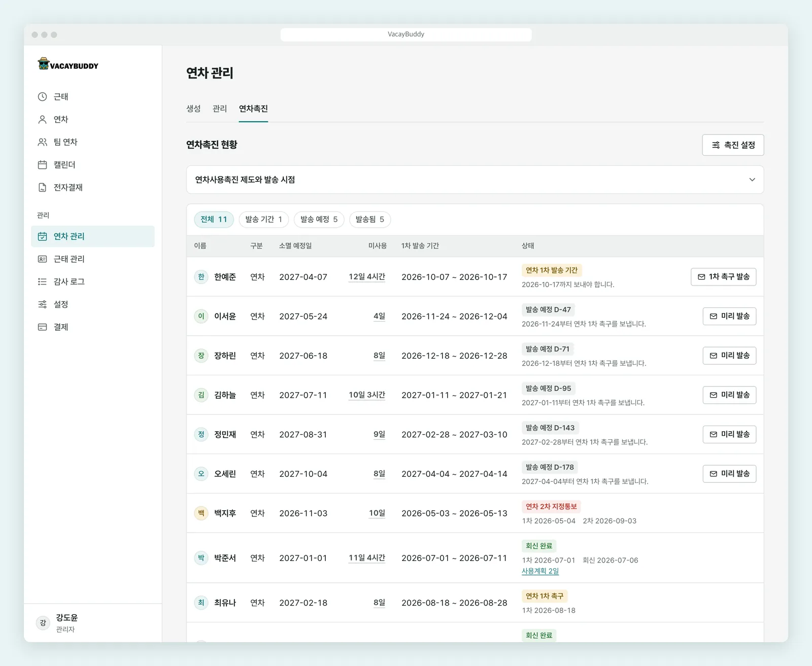Filter by 발송됨 5 chip
This screenshot has width=812, height=666.
coord(370,220)
